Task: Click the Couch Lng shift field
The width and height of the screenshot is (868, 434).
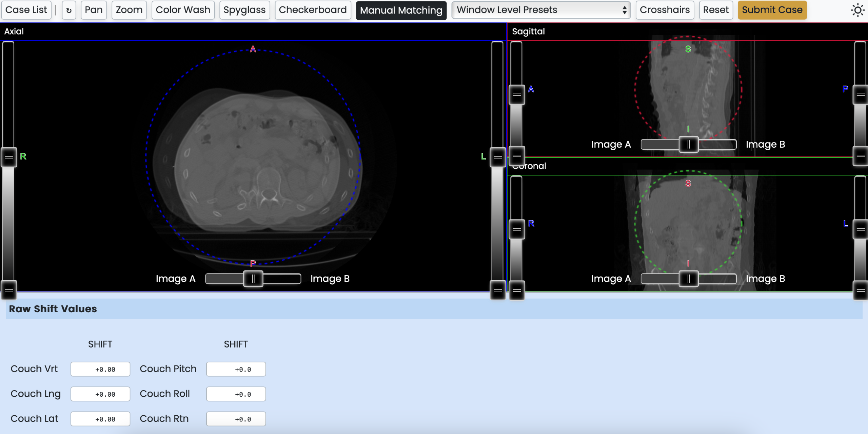Action: pyautogui.click(x=100, y=394)
